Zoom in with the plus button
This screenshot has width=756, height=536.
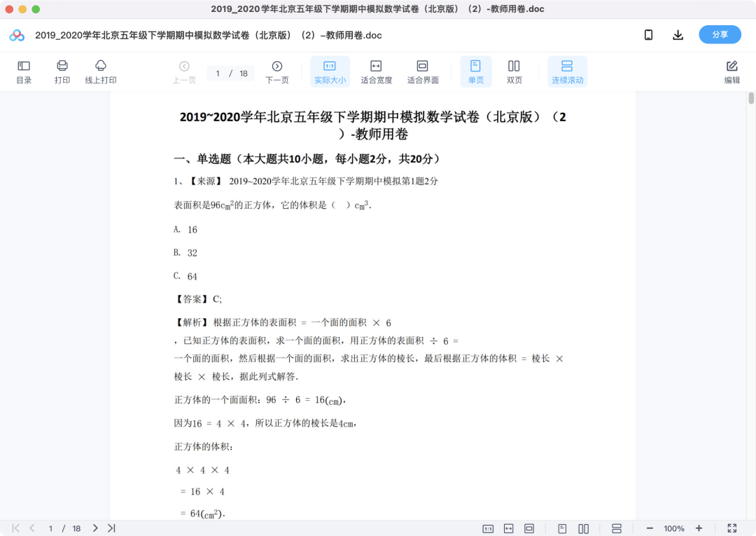pos(699,529)
